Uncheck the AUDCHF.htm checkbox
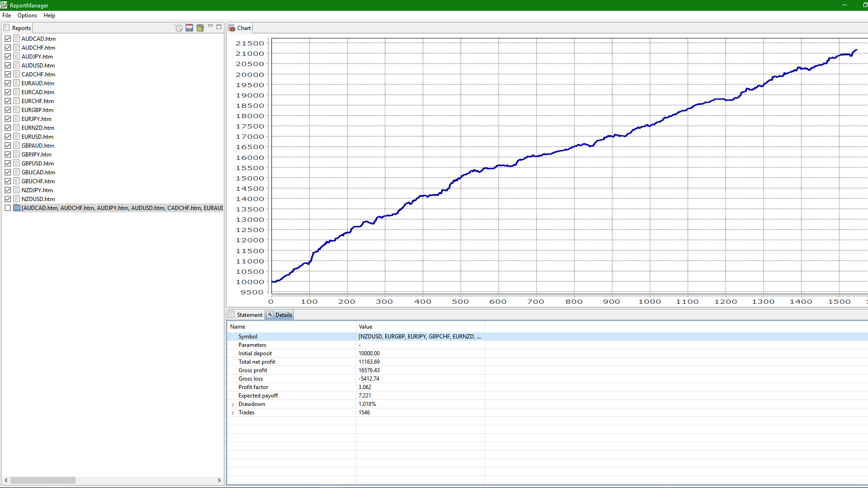868x488 pixels. click(7, 47)
